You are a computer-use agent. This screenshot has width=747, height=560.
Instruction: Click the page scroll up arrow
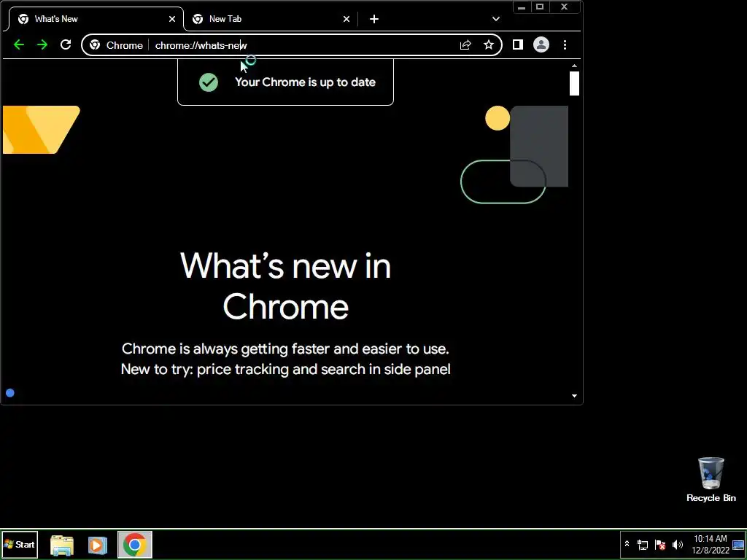(x=574, y=66)
